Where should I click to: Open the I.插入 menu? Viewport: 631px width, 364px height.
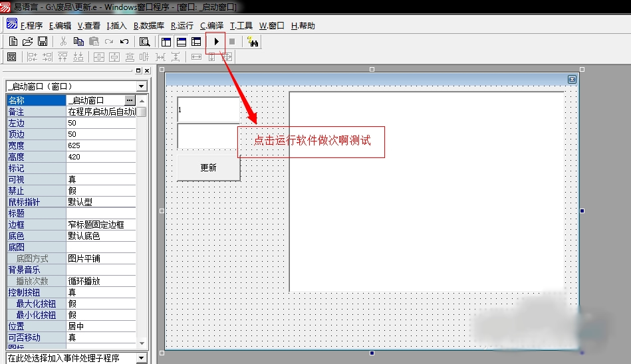116,26
